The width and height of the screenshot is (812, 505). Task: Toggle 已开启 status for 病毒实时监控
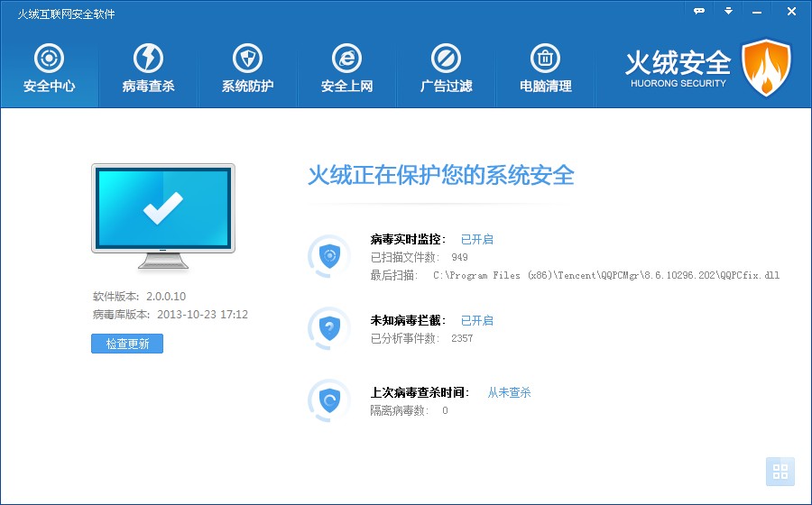coord(476,239)
